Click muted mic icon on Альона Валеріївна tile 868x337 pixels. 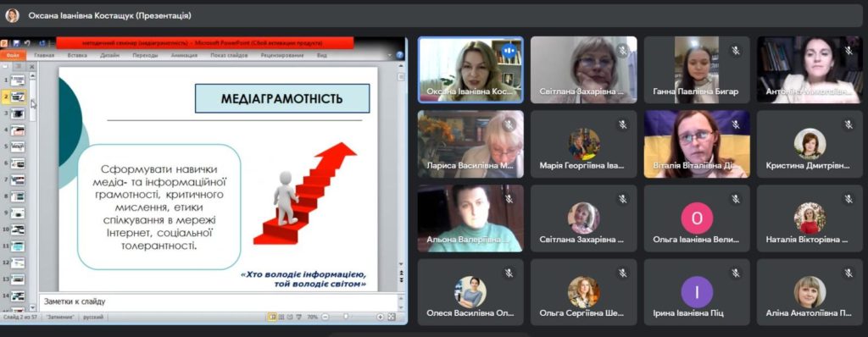pos(509,199)
